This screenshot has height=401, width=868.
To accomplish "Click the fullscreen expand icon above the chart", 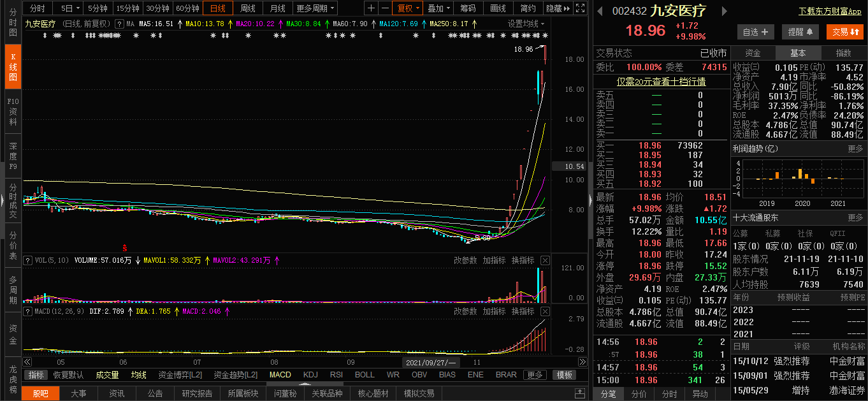I will (579, 8).
